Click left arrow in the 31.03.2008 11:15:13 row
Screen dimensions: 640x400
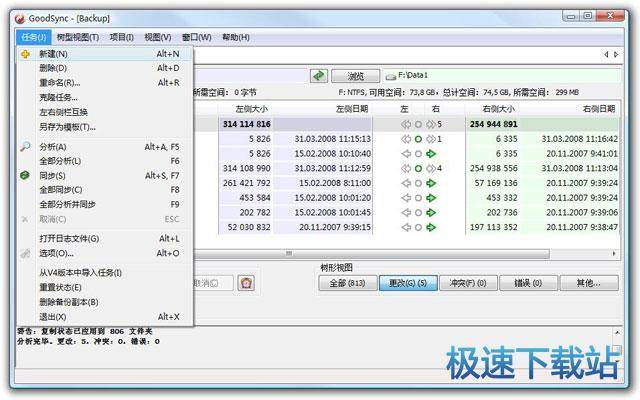[406, 139]
